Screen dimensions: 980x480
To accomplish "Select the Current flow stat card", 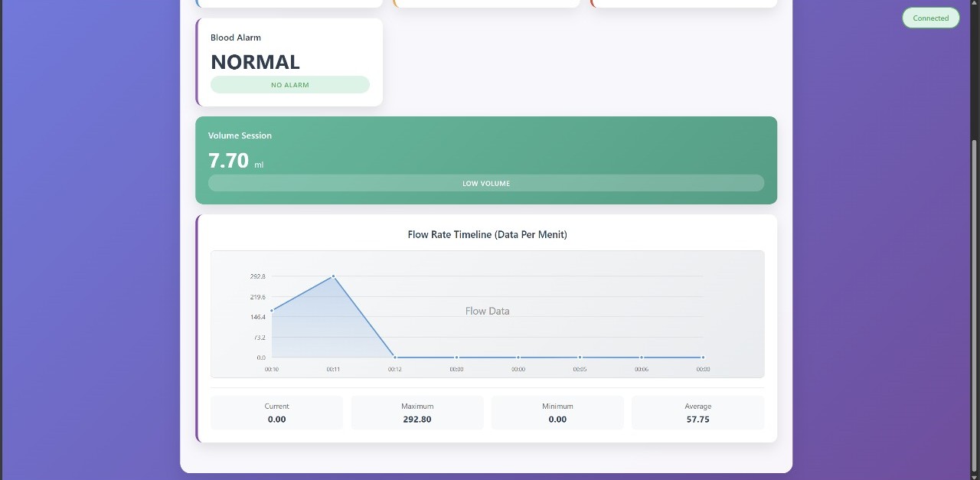I will [276, 413].
